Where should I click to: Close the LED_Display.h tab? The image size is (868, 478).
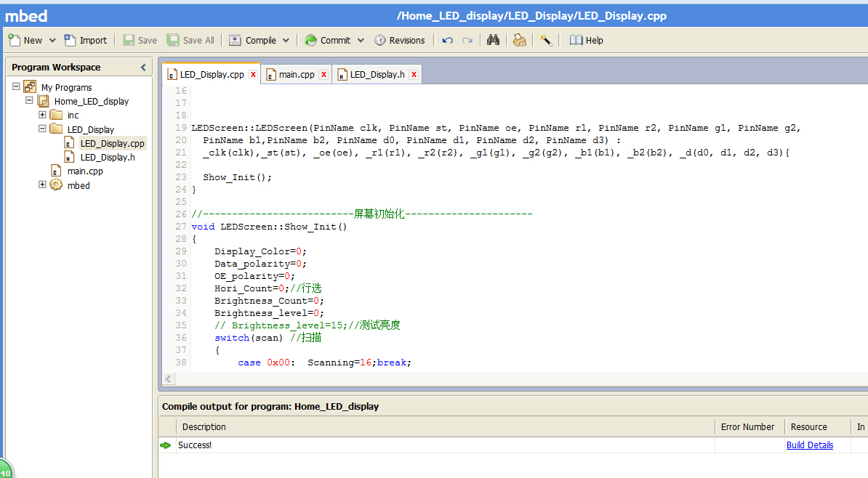(414, 75)
